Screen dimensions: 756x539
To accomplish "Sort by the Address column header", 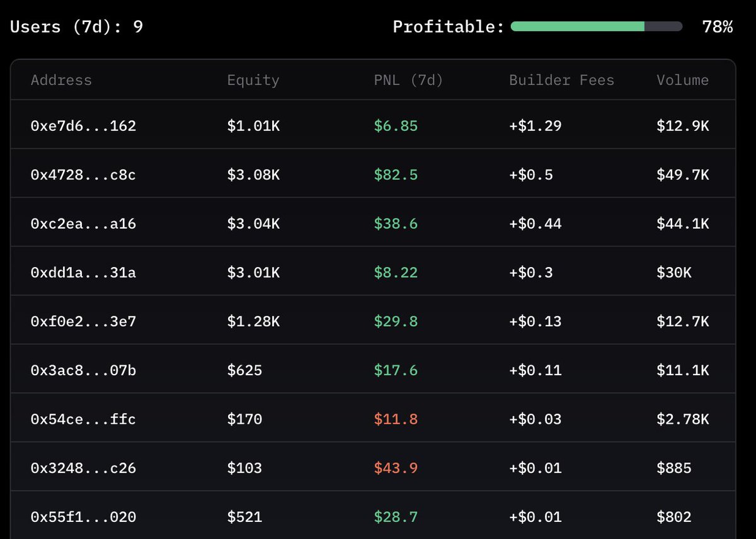I will [61, 80].
